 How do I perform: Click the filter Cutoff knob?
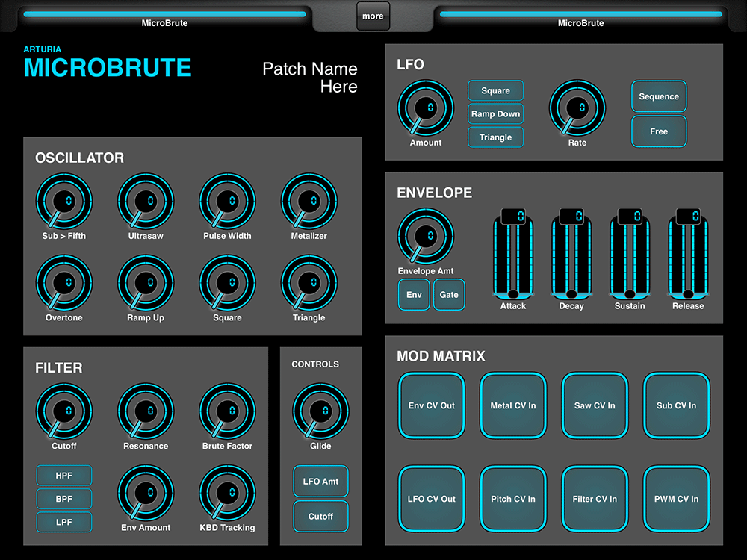(64, 411)
